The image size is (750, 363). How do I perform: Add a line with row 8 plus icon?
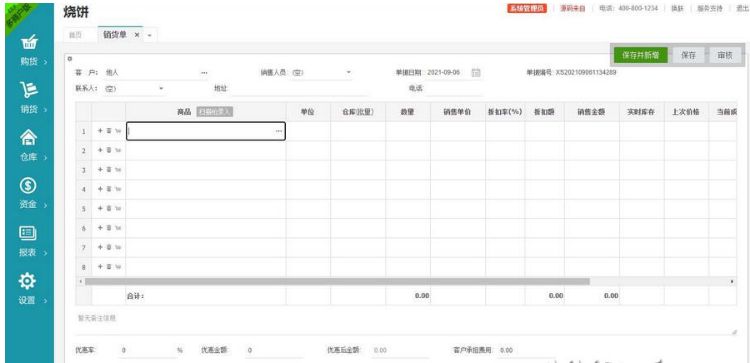100,266
